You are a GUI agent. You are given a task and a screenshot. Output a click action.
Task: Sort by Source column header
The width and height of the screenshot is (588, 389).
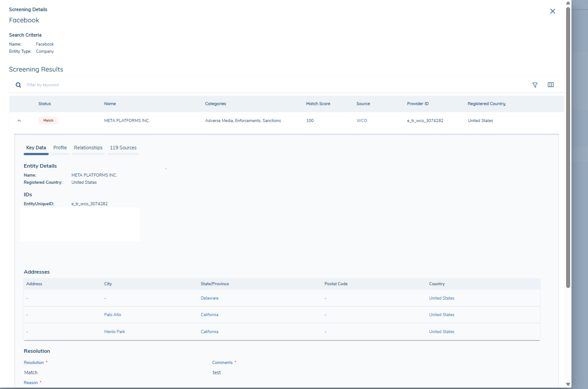tap(363, 104)
